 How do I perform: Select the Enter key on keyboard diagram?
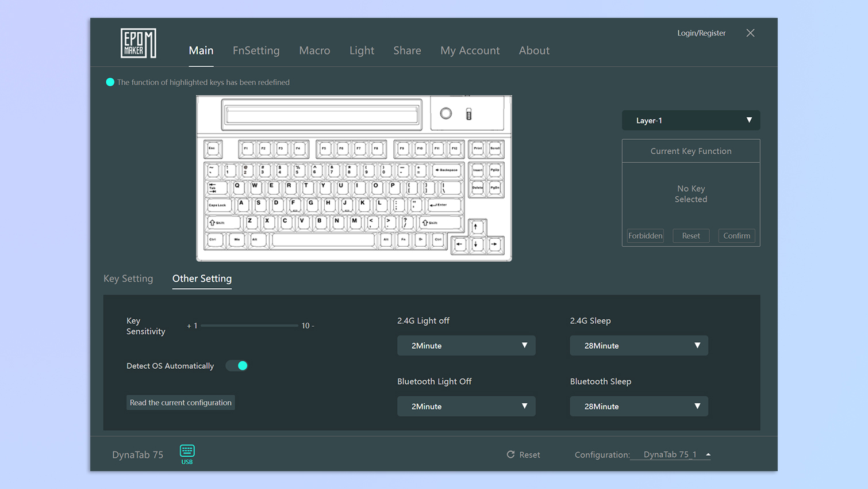tap(444, 205)
